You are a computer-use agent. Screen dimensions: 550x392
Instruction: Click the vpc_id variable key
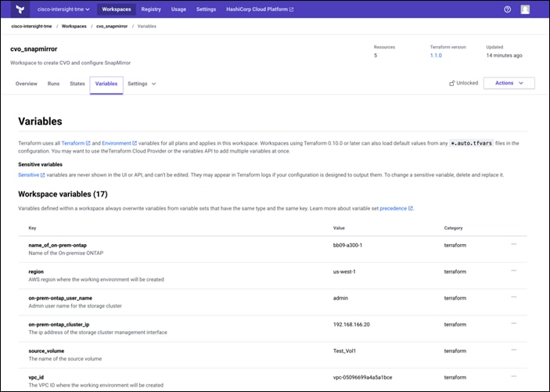point(36,377)
